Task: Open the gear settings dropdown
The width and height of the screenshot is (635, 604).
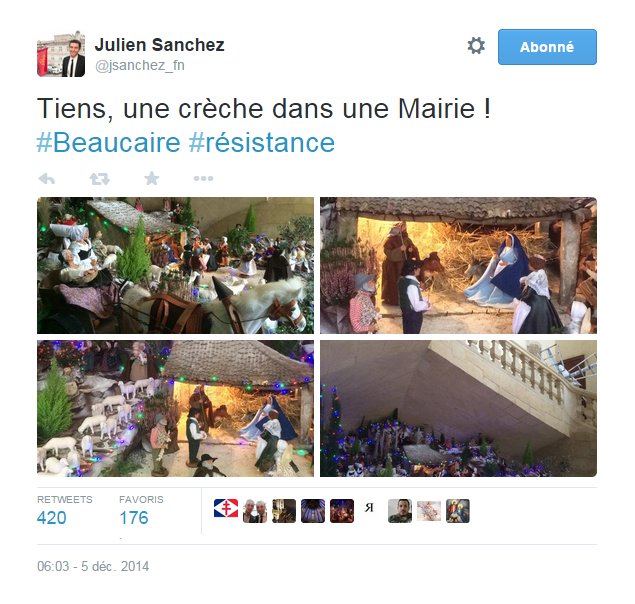Action: tap(476, 46)
